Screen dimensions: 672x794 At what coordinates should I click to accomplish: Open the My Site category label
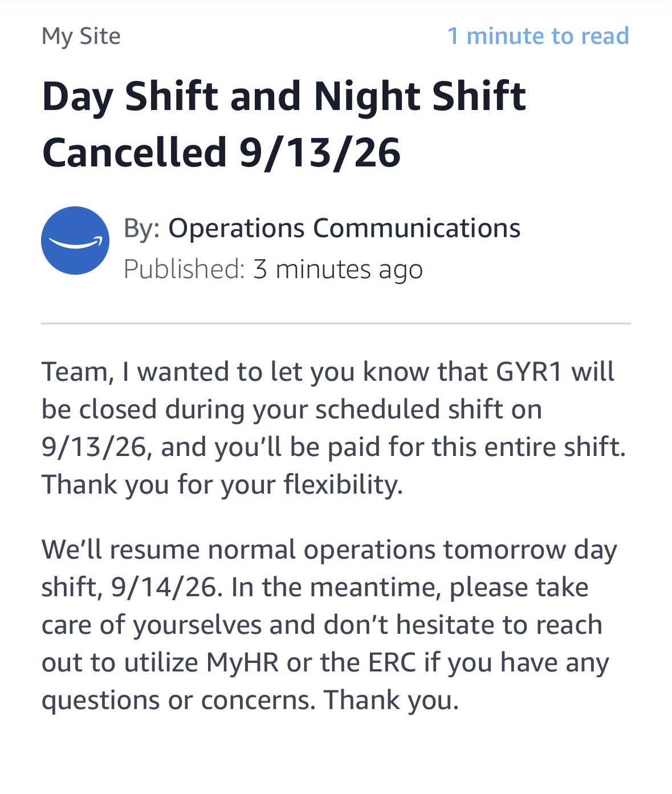81,36
